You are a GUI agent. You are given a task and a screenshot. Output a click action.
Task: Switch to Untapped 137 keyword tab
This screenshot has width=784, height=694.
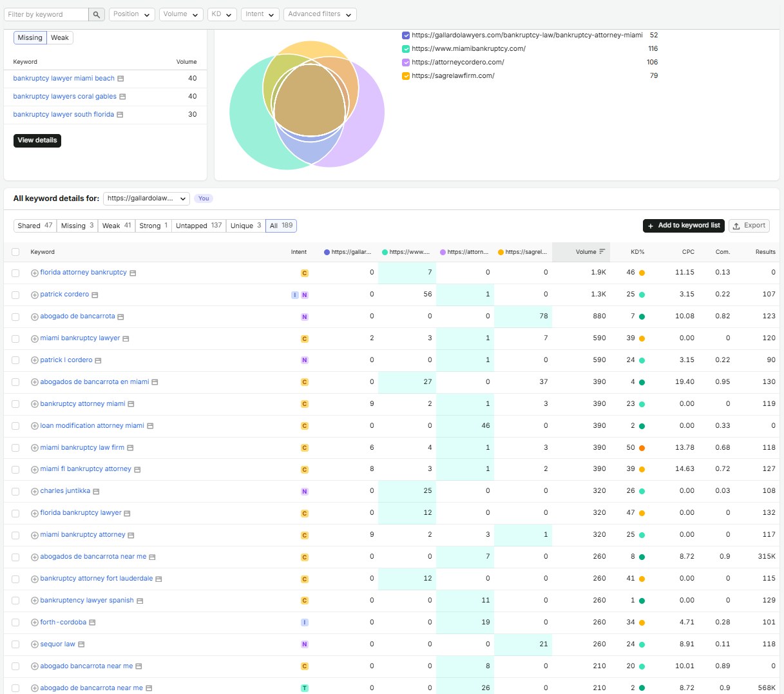198,226
